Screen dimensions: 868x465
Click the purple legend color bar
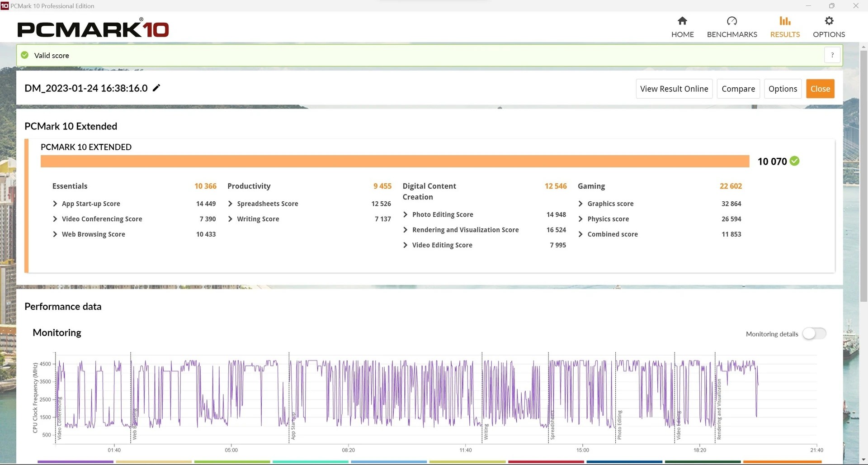75,462
